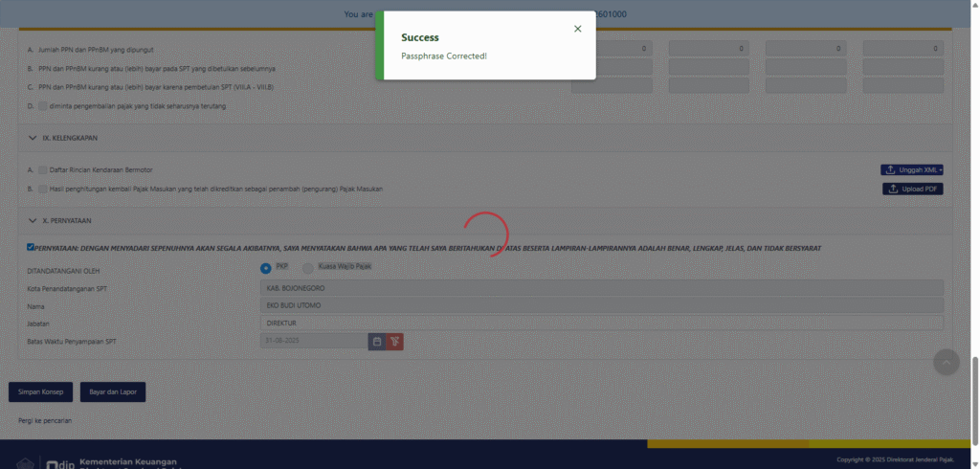This screenshot has width=980, height=469.
Task: Collapse the X. PERNYATAAN section
Action: coord(33,220)
